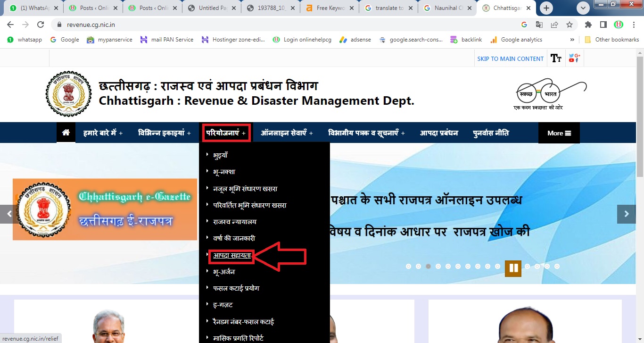644x343 pixels.
Task: Open the आपदा प्रबंधन menu item
Action: 439,133
